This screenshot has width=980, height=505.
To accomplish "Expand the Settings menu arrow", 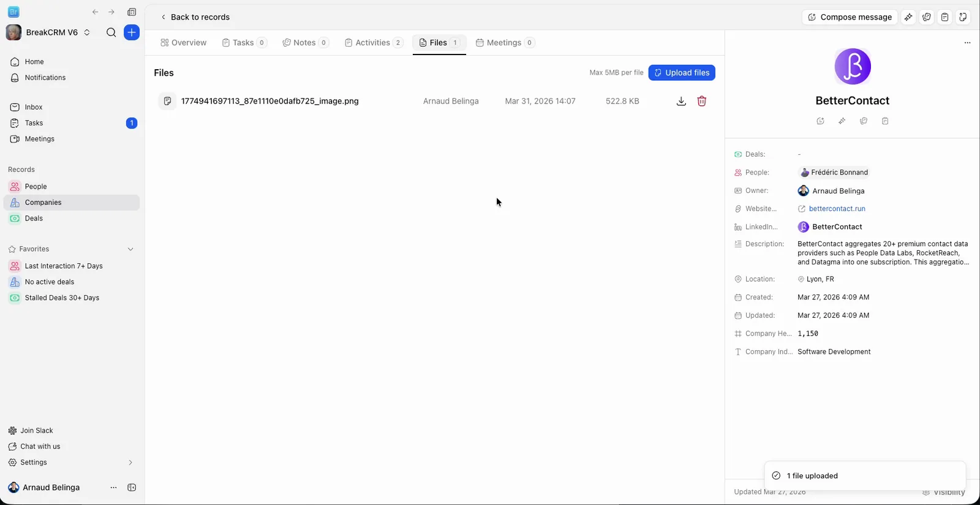I will point(130,463).
